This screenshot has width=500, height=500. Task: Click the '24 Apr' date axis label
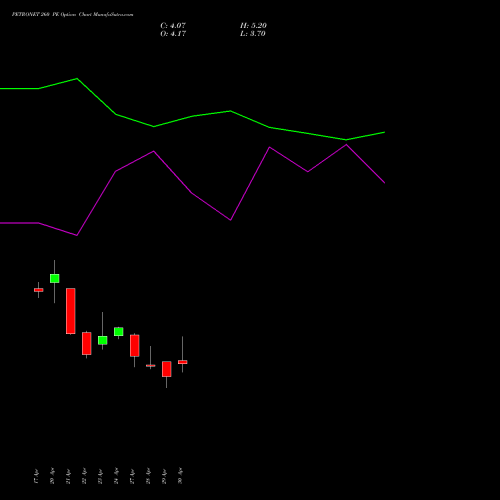(116, 476)
